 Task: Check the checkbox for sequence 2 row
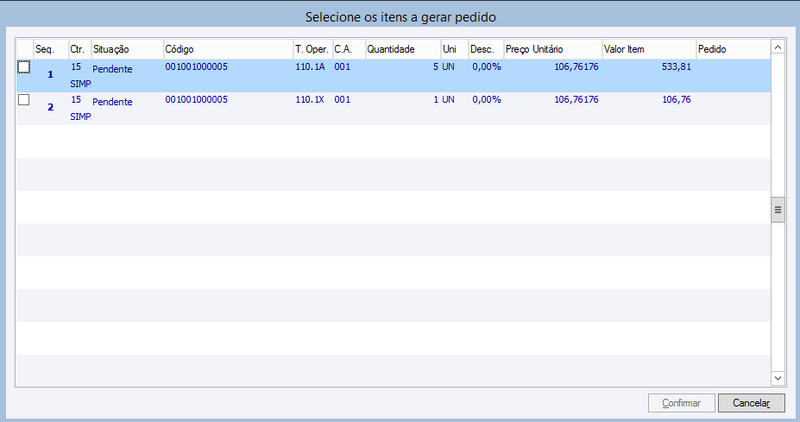click(24, 100)
